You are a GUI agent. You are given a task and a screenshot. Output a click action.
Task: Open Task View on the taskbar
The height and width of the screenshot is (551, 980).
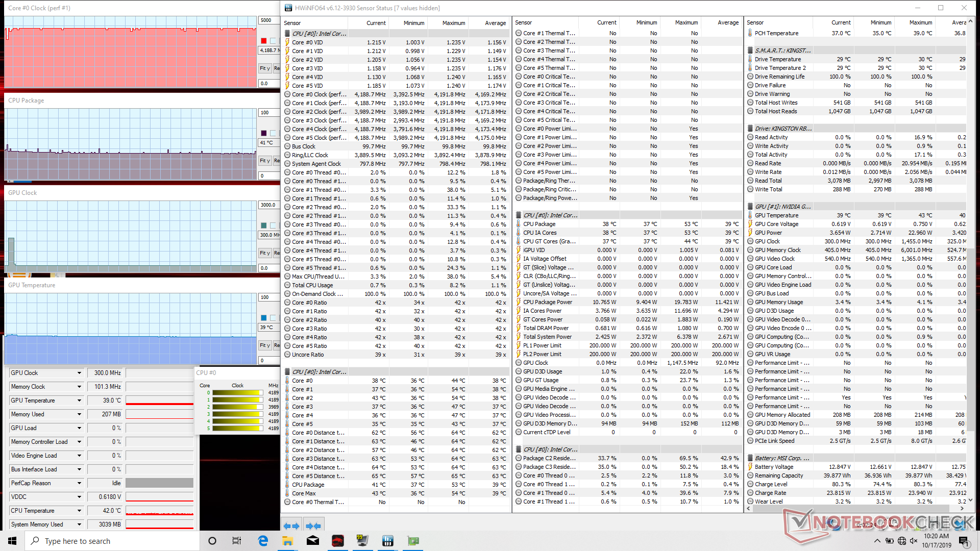coord(237,541)
